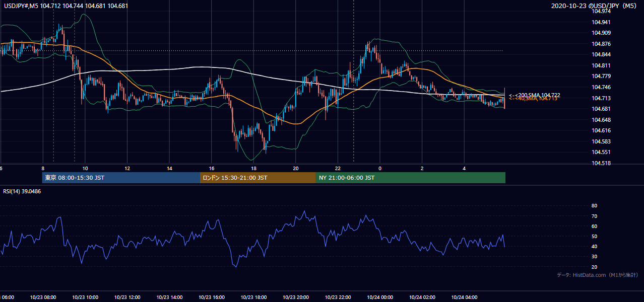Viewport: 644px width, 302px height.
Task: Click RSI scale value 50
Action: [x=594, y=237]
